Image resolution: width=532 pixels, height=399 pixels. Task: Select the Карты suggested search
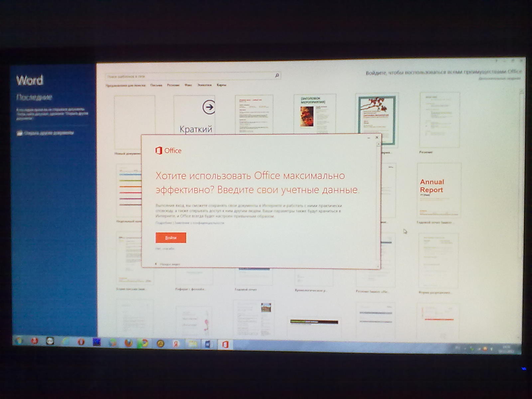[x=221, y=85]
